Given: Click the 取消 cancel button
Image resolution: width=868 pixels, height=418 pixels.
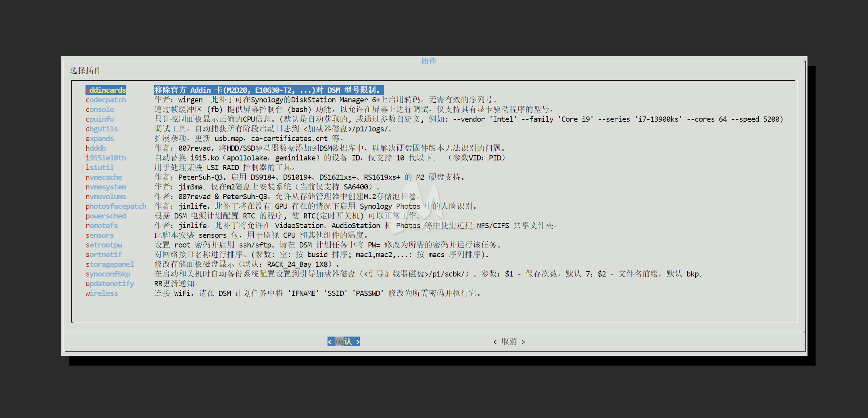Looking at the screenshot, I should [x=509, y=341].
